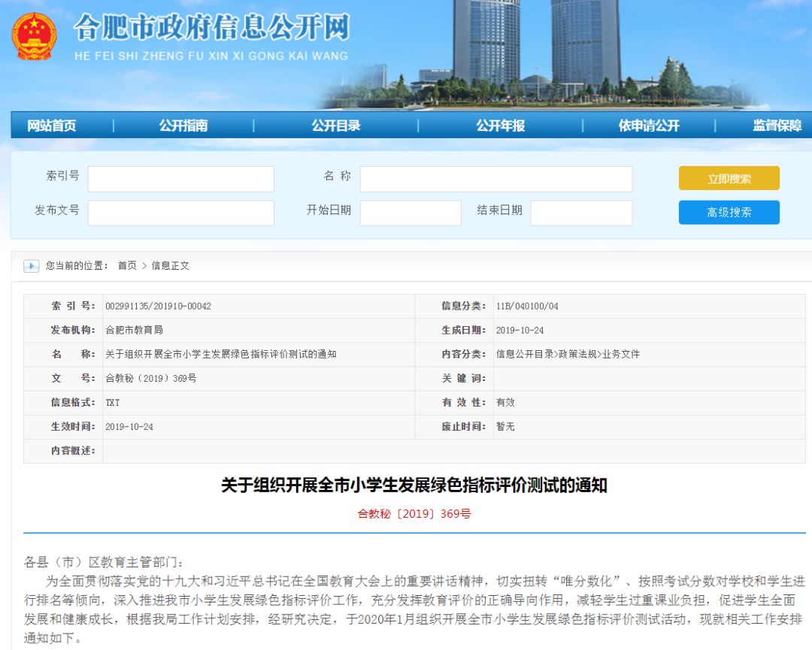Select validity value 有效
812x650 pixels.
[x=505, y=402]
